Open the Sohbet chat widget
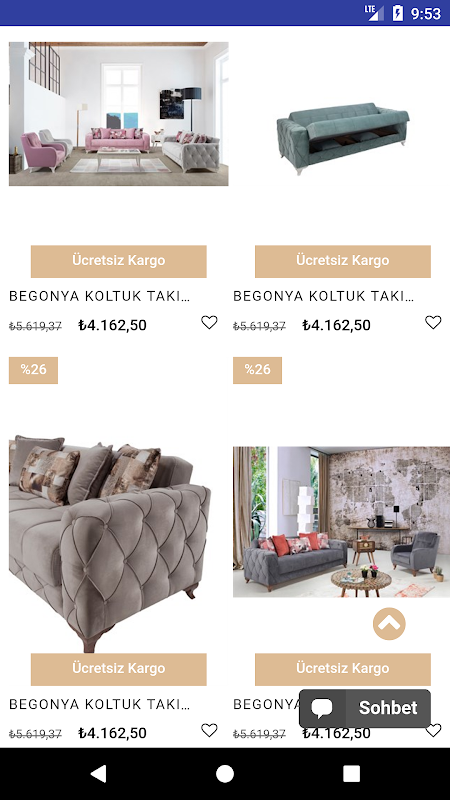 (x=365, y=708)
